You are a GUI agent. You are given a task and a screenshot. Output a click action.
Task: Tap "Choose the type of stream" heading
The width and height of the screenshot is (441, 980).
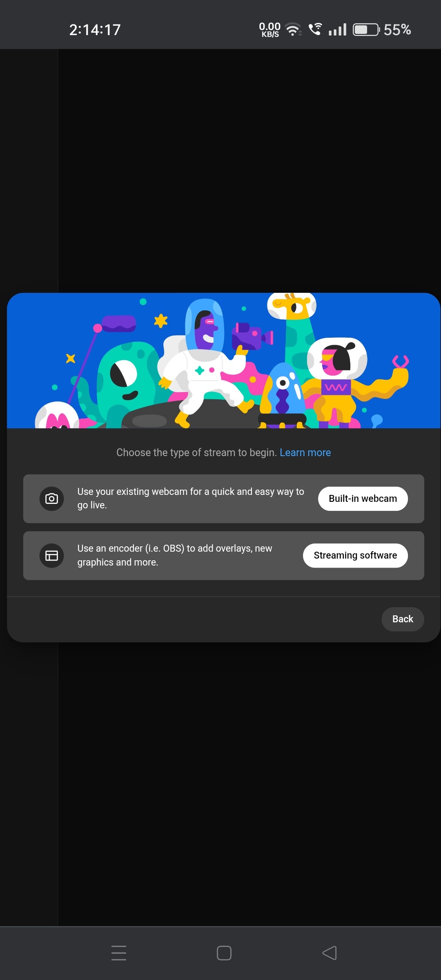click(196, 452)
